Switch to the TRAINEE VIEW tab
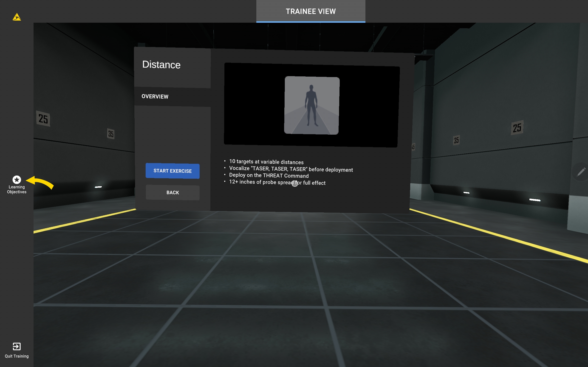 click(311, 11)
